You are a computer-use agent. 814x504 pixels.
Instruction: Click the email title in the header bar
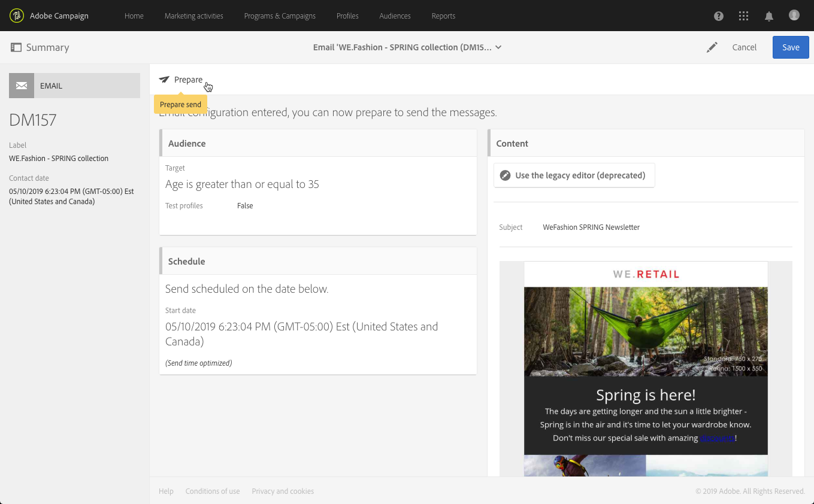click(x=403, y=47)
